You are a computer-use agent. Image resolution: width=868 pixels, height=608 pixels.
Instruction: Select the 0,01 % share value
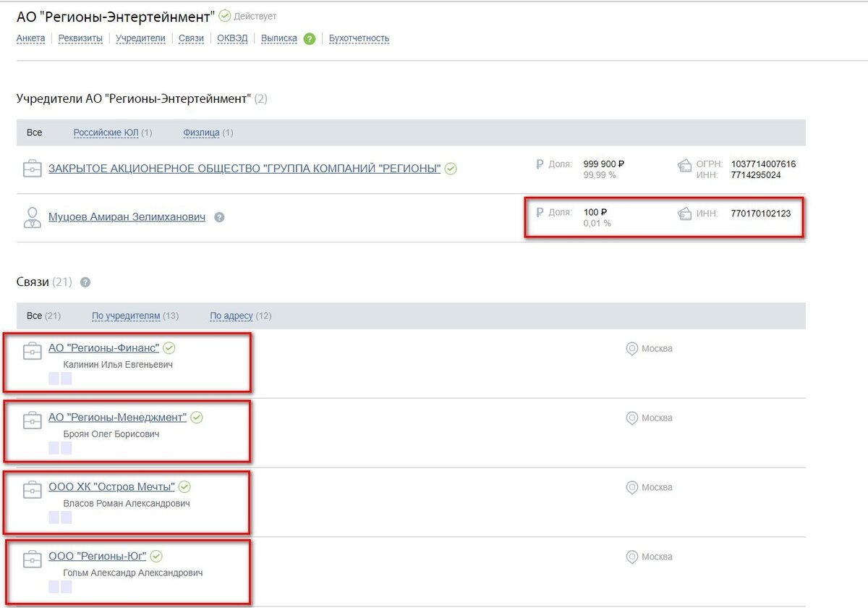[x=597, y=224]
